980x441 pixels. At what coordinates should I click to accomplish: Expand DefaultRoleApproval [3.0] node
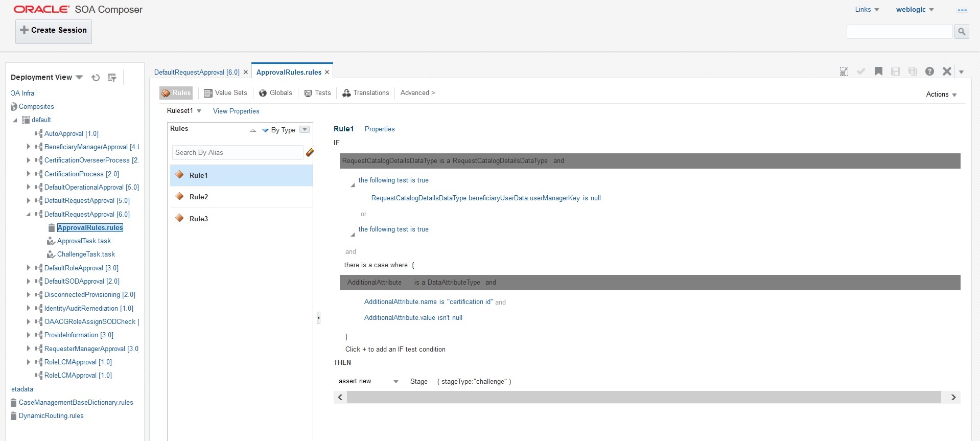[x=29, y=268]
